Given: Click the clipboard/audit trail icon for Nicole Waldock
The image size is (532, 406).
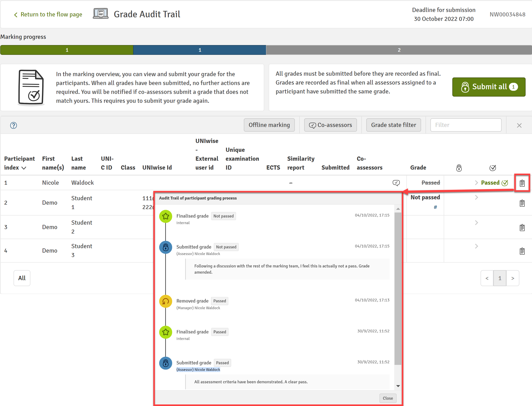Looking at the screenshot, I should tap(522, 183).
